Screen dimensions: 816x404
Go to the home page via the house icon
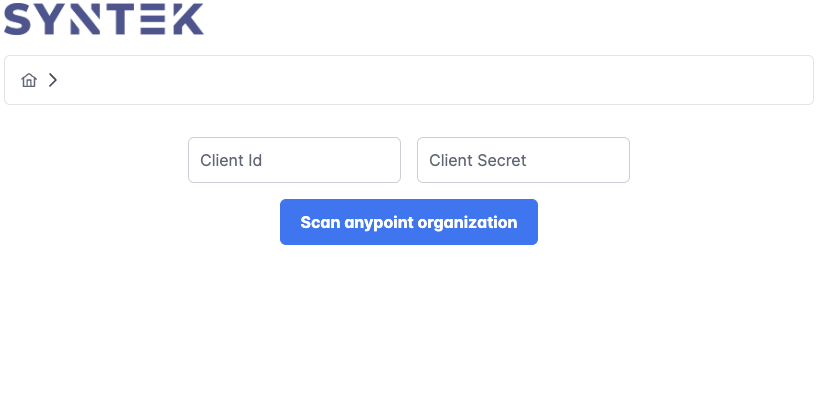click(29, 80)
